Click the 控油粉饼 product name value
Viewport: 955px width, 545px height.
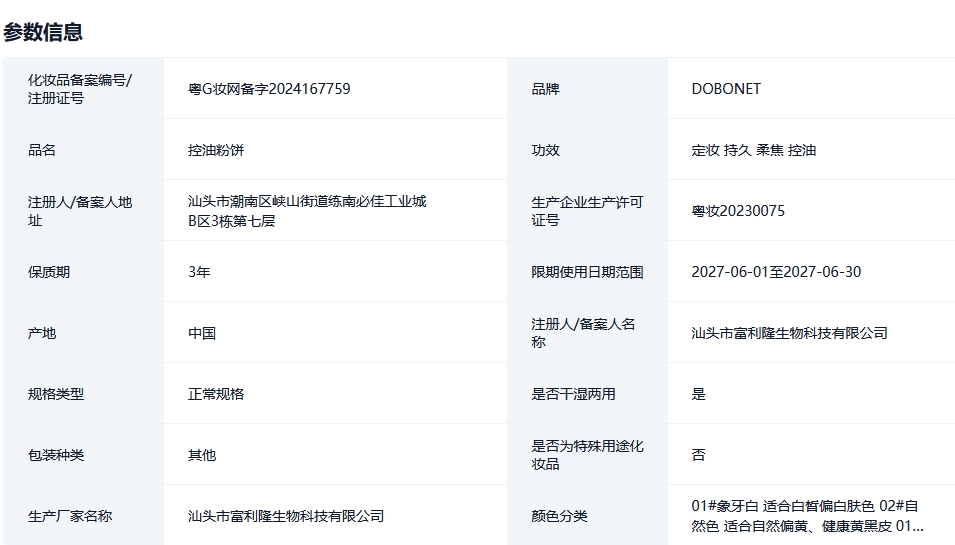tap(216, 150)
